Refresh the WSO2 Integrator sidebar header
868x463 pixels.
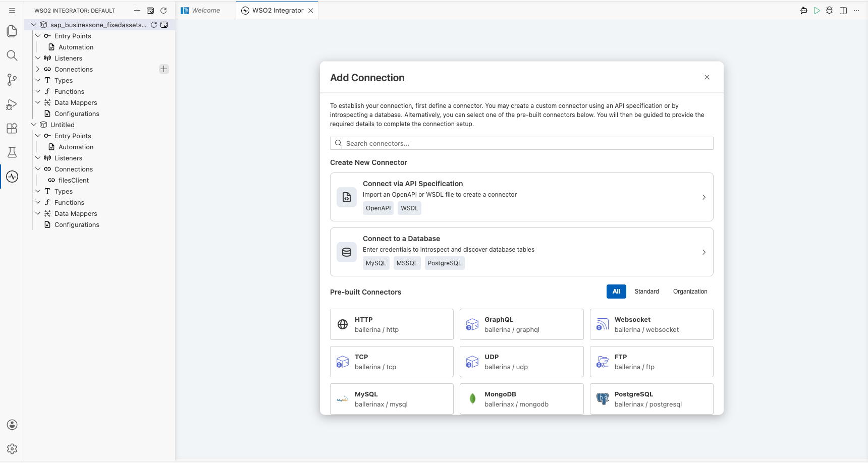(164, 11)
